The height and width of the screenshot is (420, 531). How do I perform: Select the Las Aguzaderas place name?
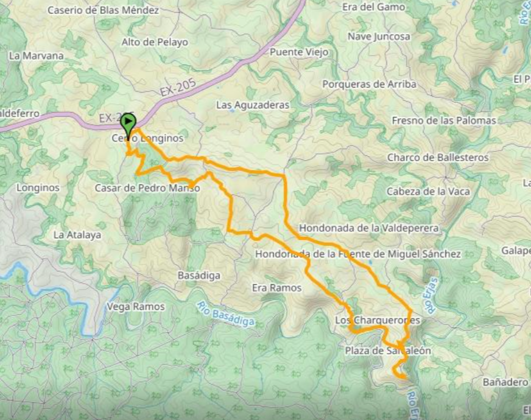(x=253, y=105)
